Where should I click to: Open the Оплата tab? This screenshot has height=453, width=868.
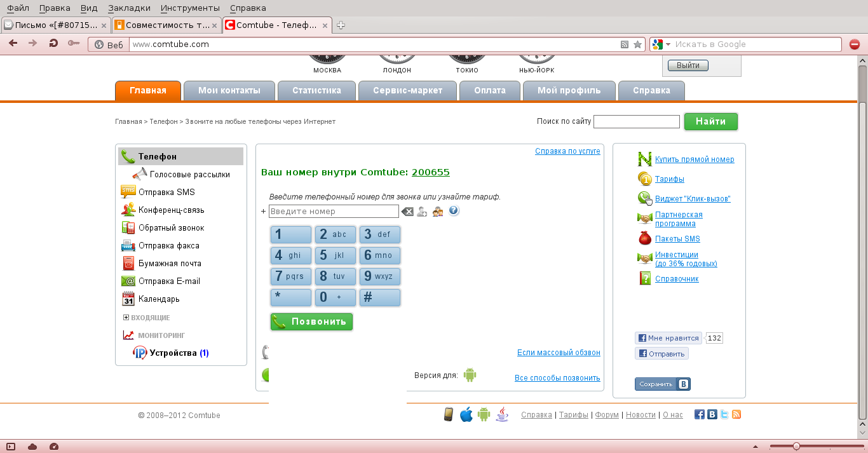(490, 90)
